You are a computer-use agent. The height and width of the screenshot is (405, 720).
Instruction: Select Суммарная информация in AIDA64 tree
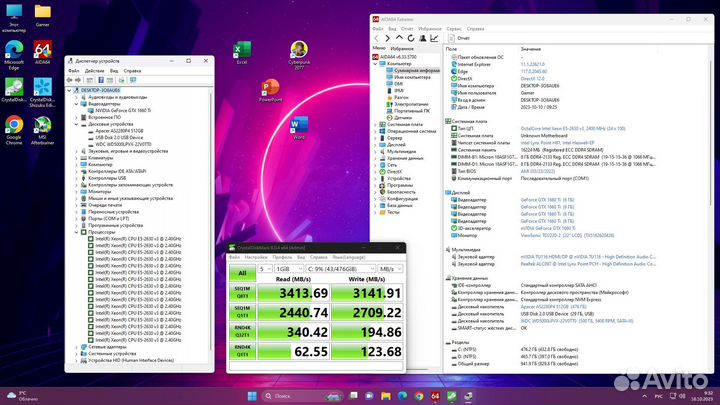tap(416, 71)
